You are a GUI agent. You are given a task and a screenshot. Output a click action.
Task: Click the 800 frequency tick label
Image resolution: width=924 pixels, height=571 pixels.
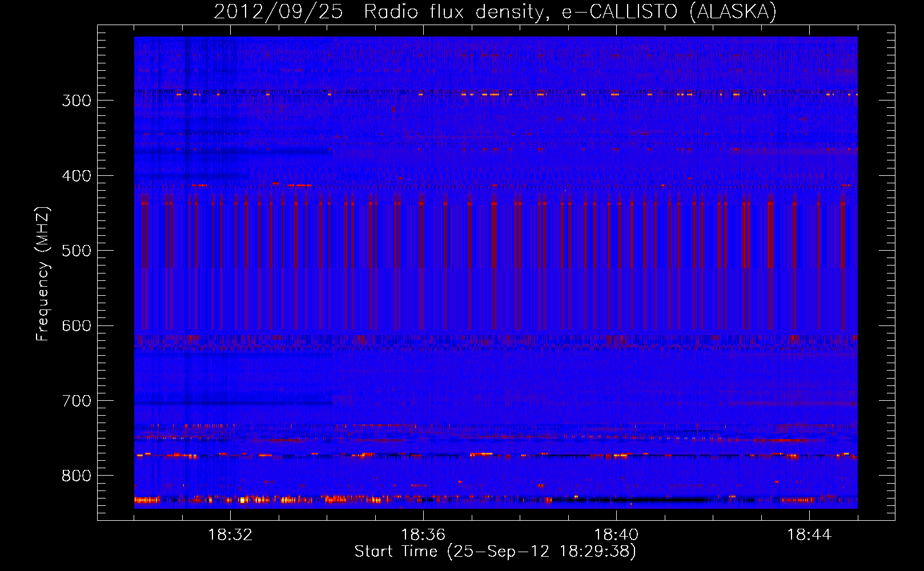pyautogui.click(x=77, y=476)
